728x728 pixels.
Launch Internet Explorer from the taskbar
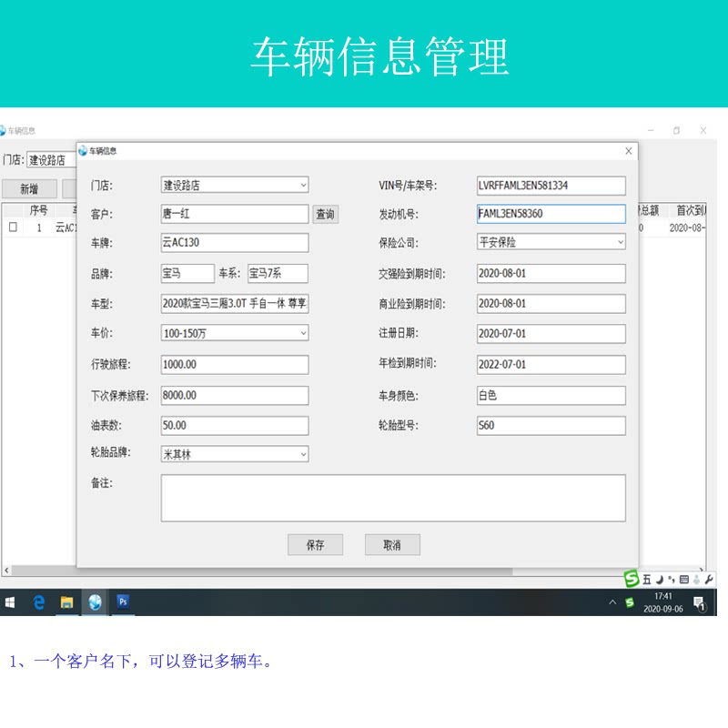click(39, 602)
